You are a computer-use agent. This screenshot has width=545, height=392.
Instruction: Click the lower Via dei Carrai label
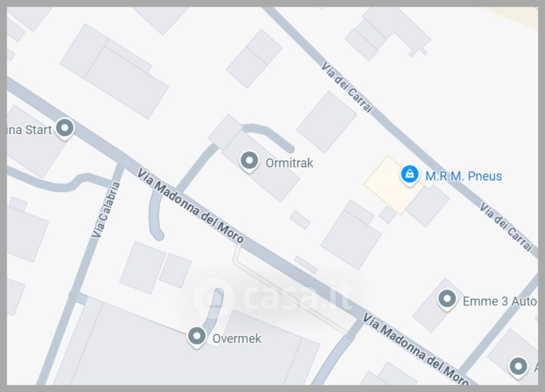(506, 227)
